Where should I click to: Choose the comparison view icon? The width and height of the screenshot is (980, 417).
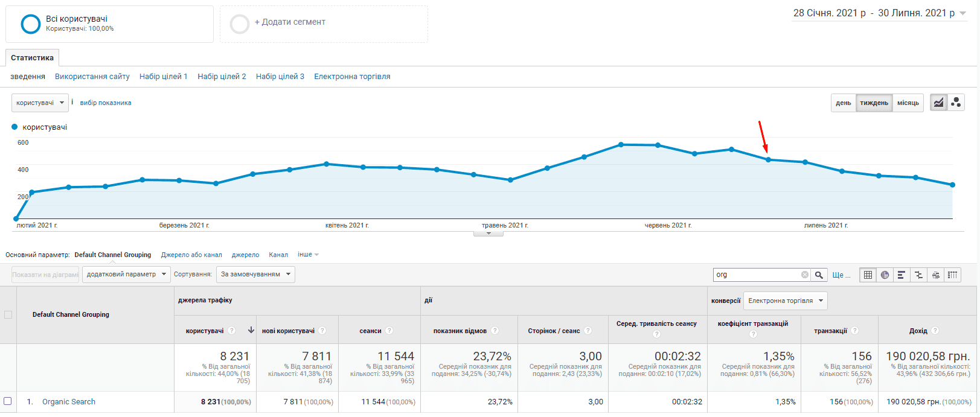pyautogui.click(x=918, y=275)
